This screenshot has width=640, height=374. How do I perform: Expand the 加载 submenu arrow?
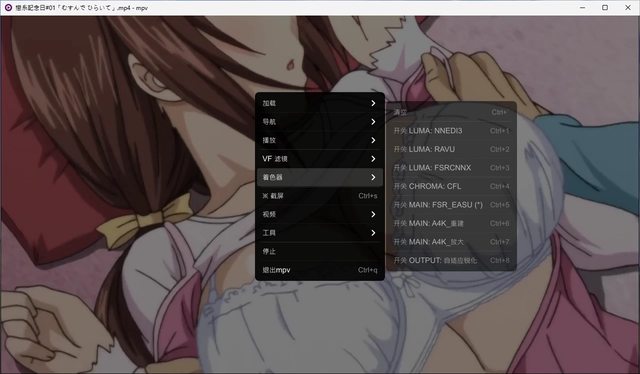[373, 103]
